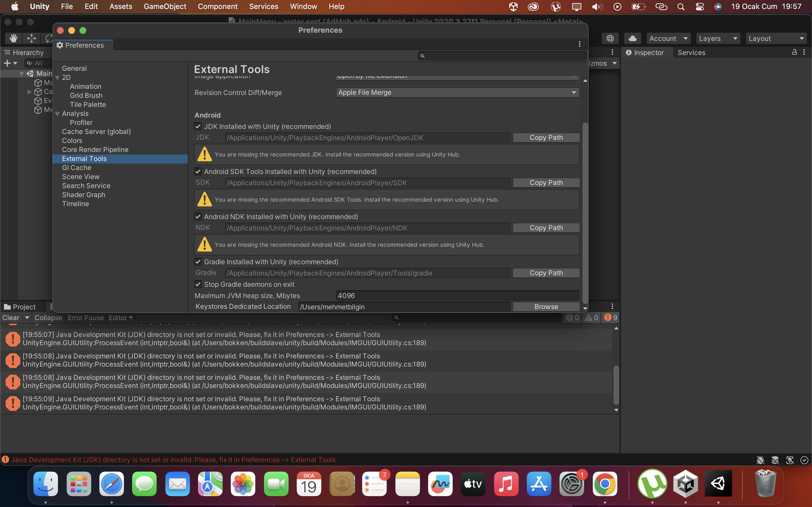Open the Account dropdown

pos(668,38)
